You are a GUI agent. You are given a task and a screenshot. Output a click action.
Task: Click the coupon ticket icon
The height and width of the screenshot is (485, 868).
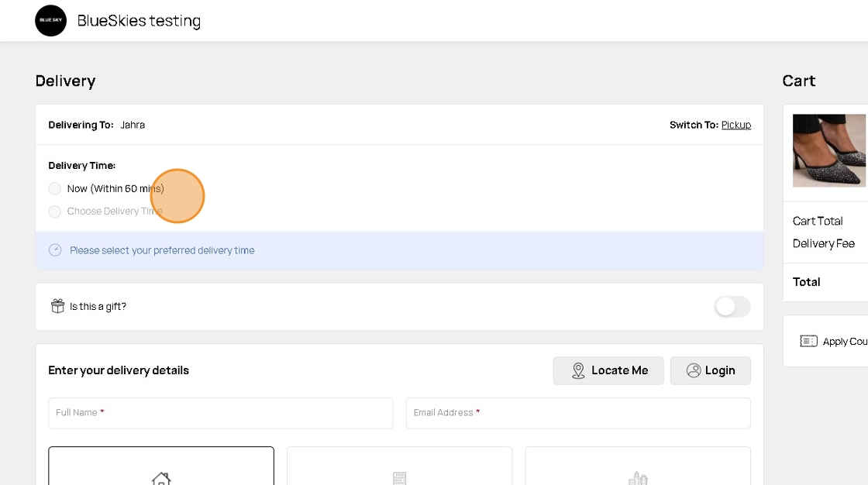click(x=808, y=341)
